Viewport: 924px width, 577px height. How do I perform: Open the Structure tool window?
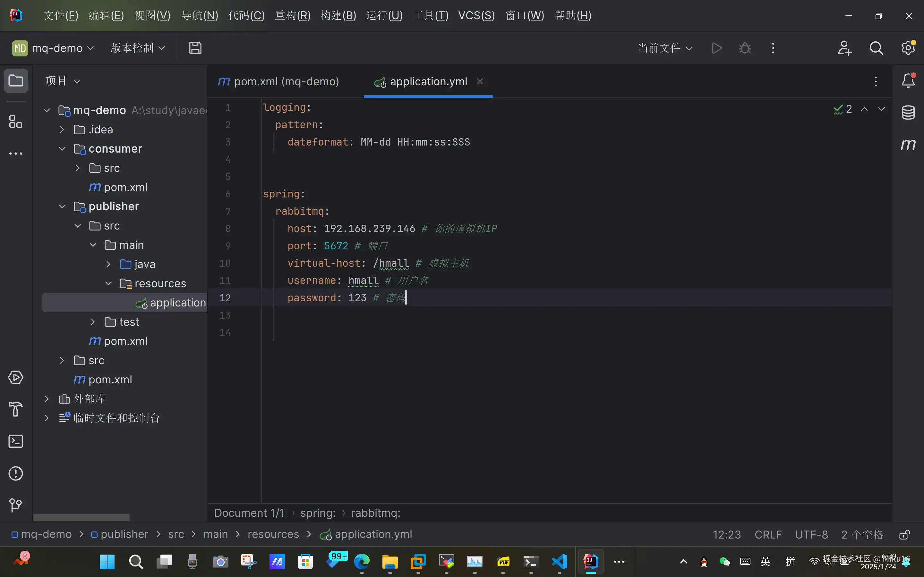(16, 122)
